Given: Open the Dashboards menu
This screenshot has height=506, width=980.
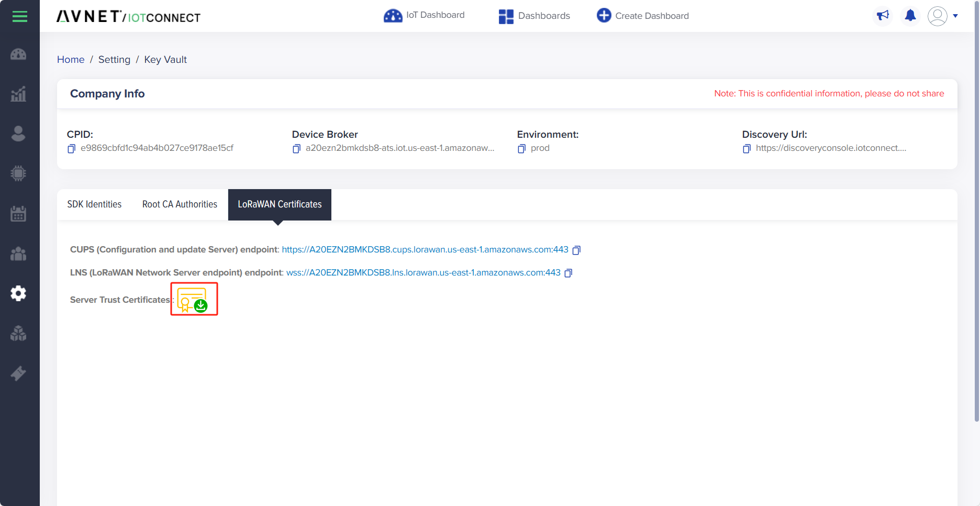Looking at the screenshot, I should pos(534,16).
